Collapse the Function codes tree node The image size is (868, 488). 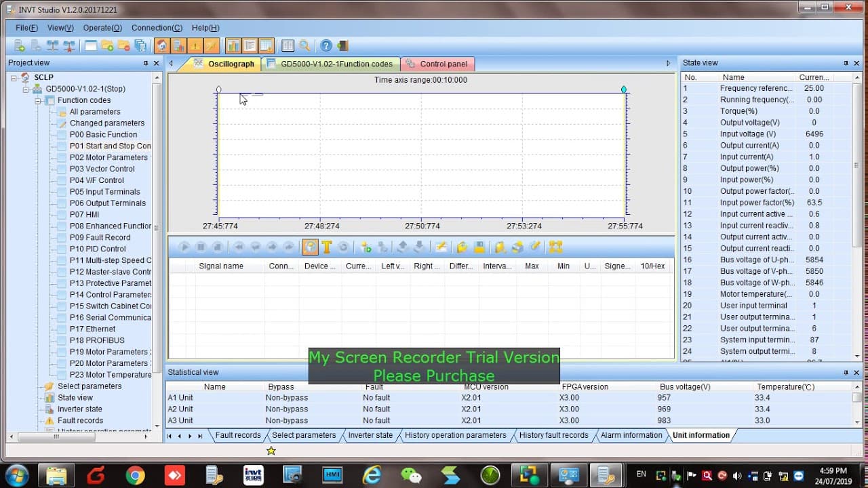39,100
